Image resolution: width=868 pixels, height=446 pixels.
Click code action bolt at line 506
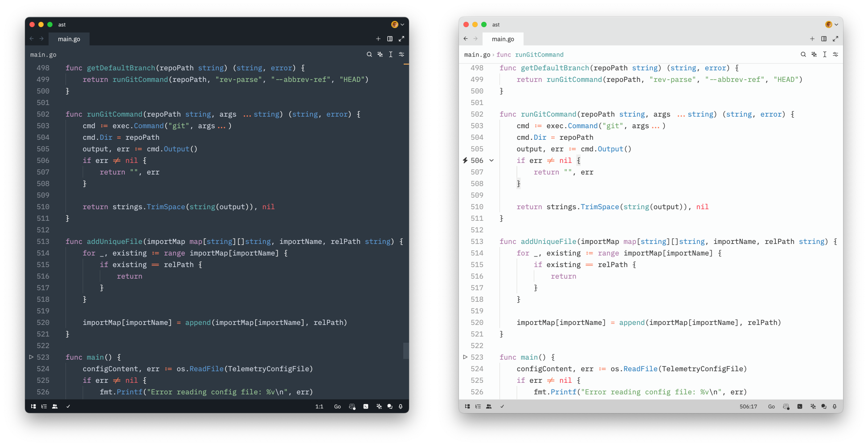click(x=465, y=160)
